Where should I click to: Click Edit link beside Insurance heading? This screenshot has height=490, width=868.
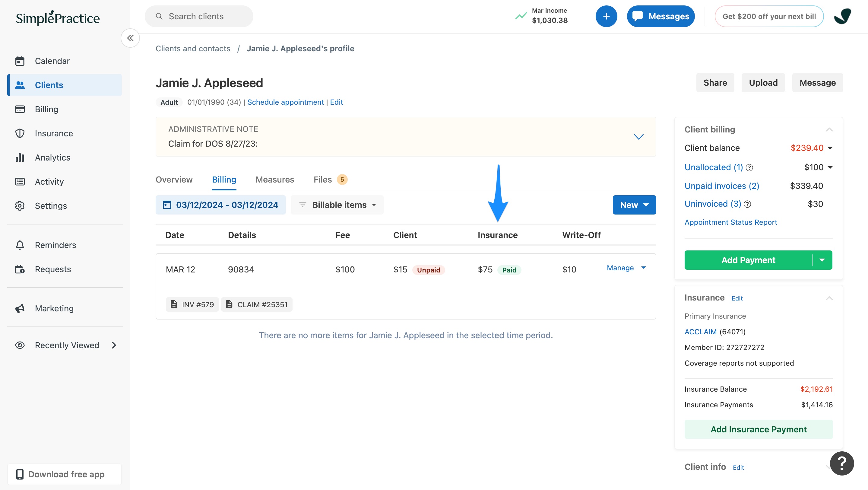tap(737, 299)
